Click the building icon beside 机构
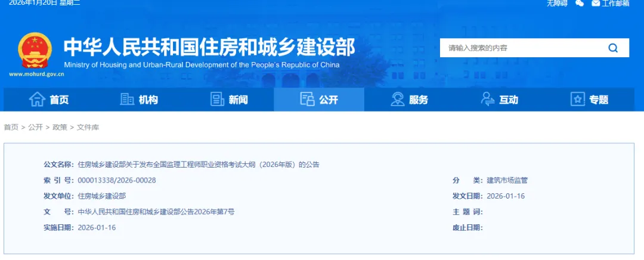Viewport: 644px width, 260px height. (127, 100)
